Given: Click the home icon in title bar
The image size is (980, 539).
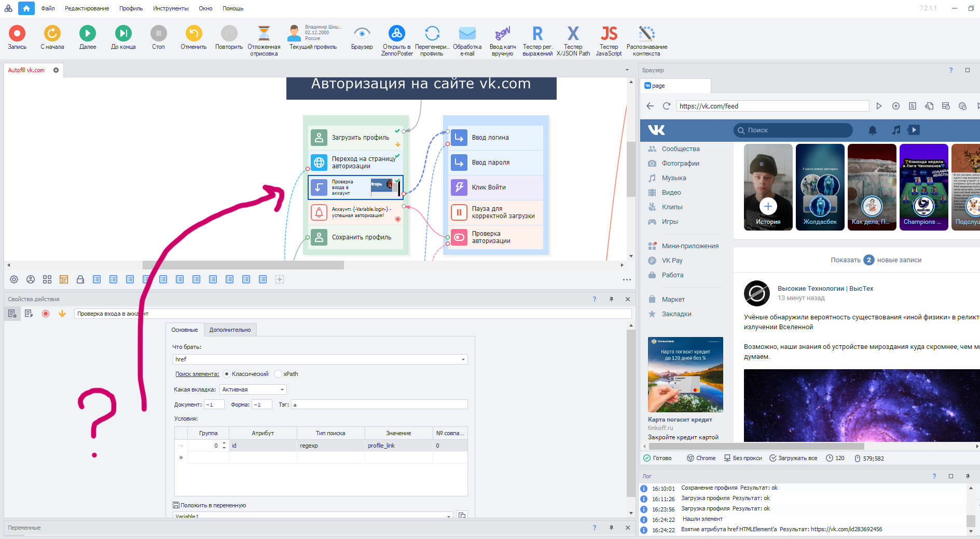Looking at the screenshot, I should point(26,8).
